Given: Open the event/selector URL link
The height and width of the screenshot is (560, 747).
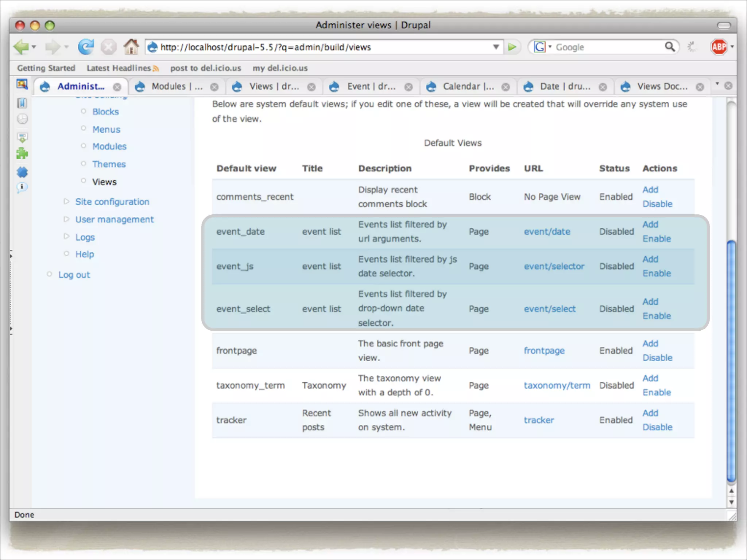Looking at the screenshot, I should [x=554, y=267].
